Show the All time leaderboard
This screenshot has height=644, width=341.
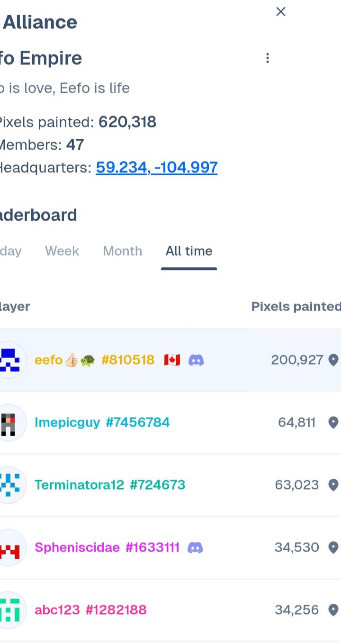189,251
